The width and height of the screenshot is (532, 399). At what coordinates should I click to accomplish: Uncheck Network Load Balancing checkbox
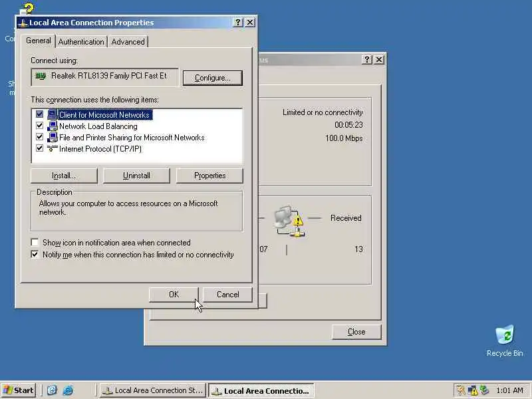point(40,126)
